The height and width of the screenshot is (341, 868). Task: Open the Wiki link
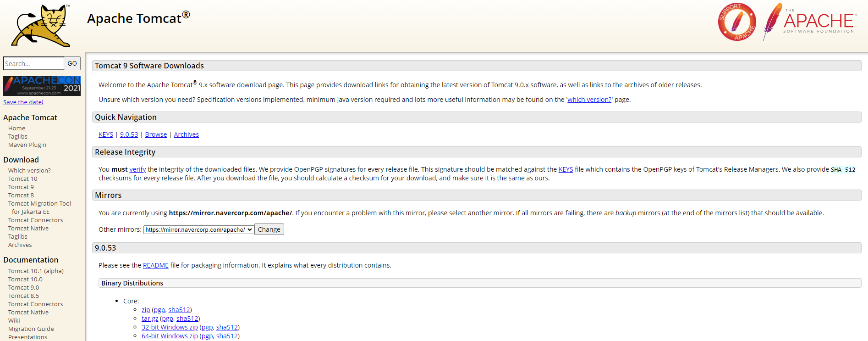pyautogui.click(x=14, y=320)
